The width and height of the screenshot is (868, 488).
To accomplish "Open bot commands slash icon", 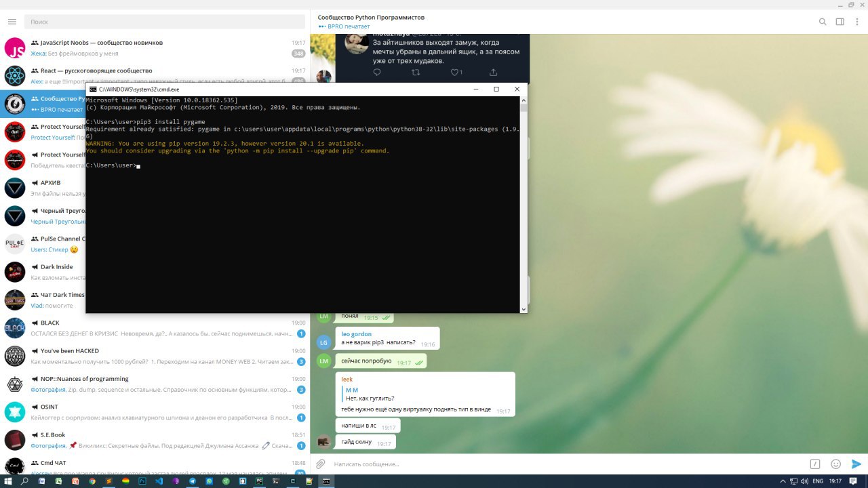I will click(x=815, y=464).
